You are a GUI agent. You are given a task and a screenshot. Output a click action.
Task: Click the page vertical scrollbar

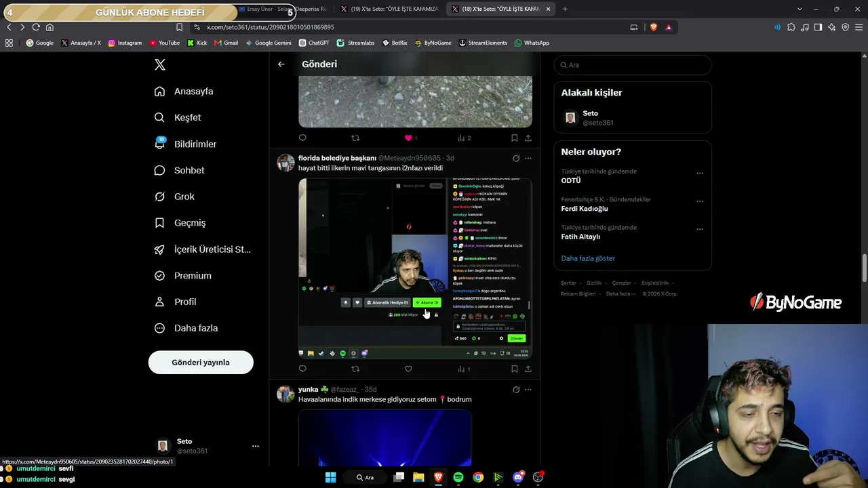[x=865, y=269]
